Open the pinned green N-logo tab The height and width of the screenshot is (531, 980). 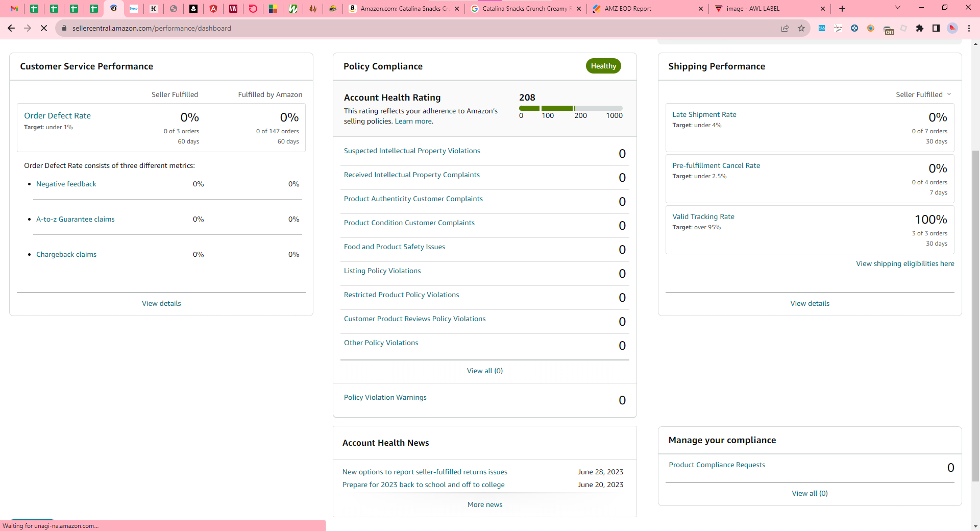tap(293, 9)
